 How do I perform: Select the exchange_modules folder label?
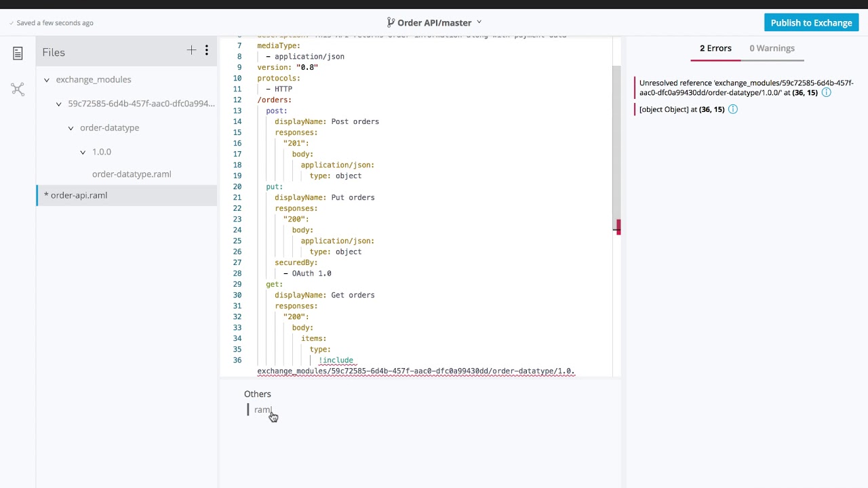(x=94, y=79)
